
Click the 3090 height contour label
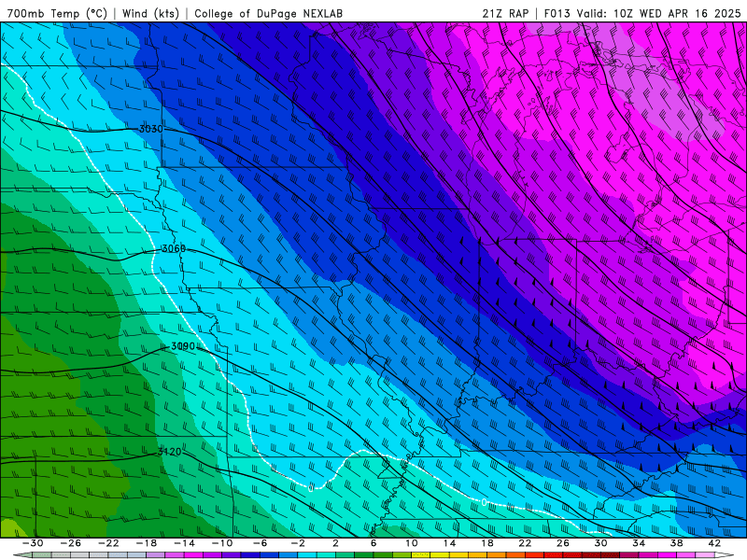183,346
